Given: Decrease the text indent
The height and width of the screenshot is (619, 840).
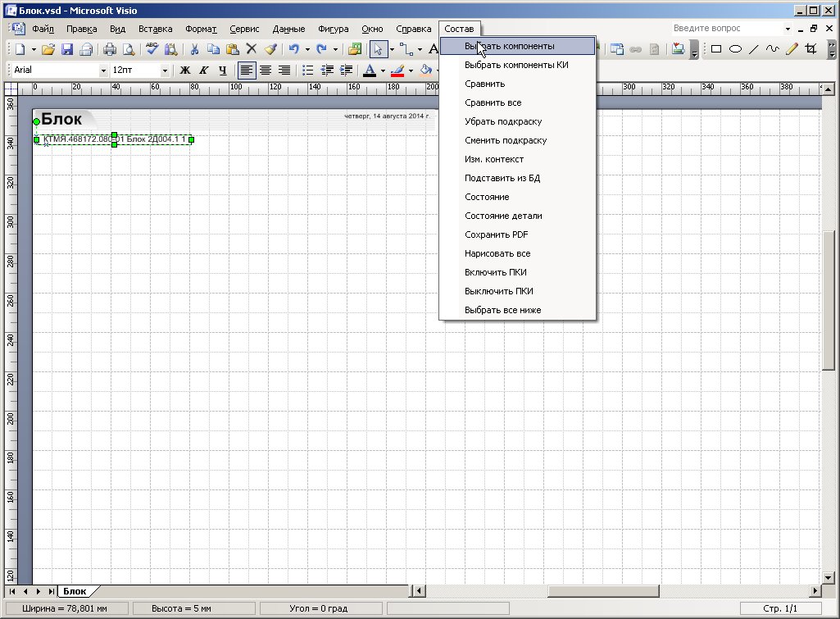Looking at the screenshot, I should pos(327,71).
